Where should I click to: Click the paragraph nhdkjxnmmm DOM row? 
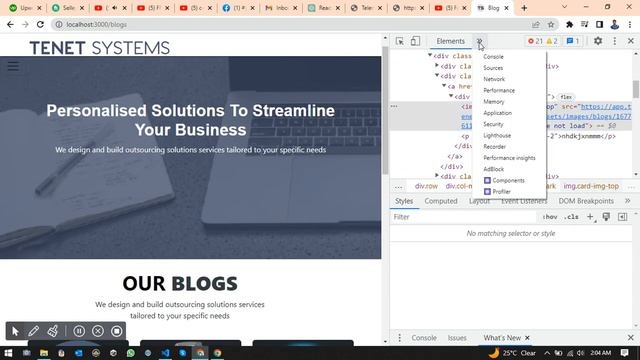(x=539, y=136)
